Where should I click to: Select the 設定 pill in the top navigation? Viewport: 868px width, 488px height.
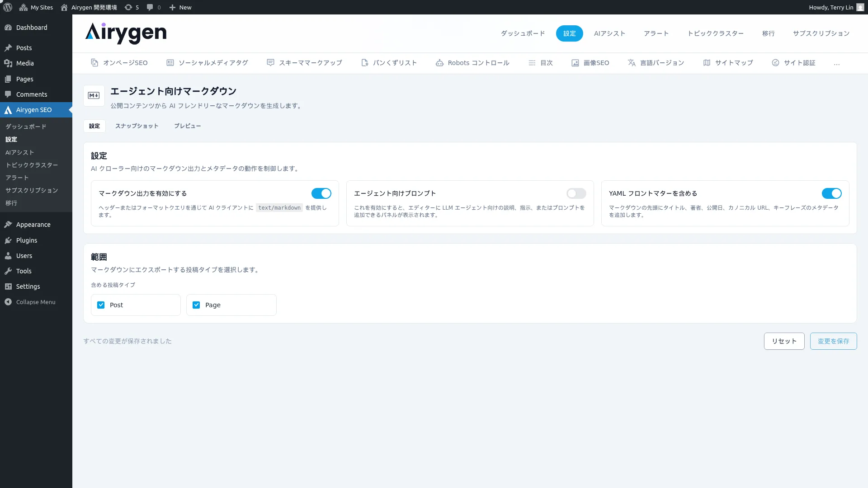click(570, 33)
